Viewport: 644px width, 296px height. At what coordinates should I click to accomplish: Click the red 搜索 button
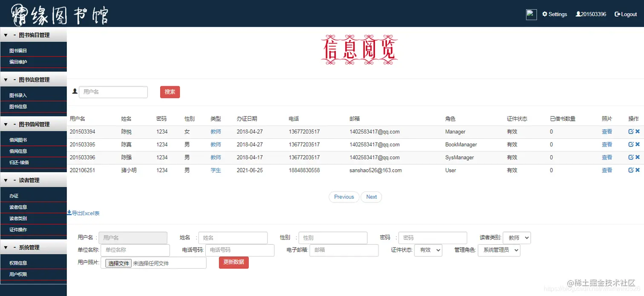pos(170,92)
